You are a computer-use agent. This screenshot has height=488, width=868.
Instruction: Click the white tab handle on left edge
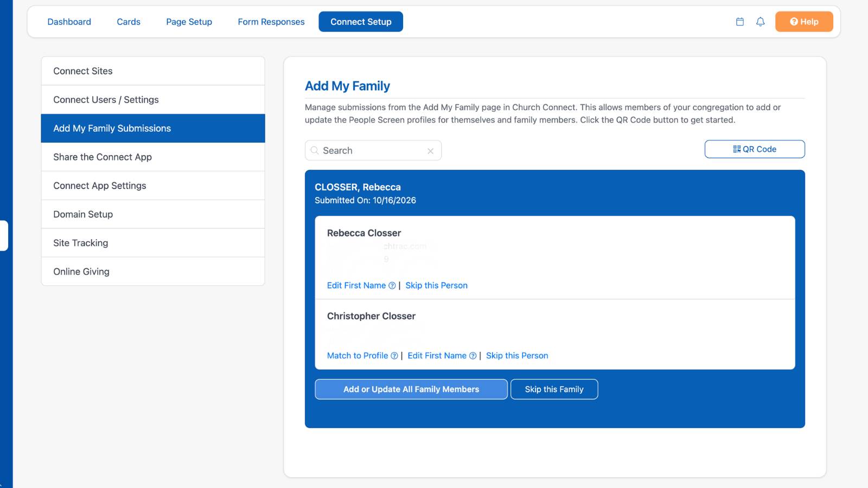(x=4, y=236)
